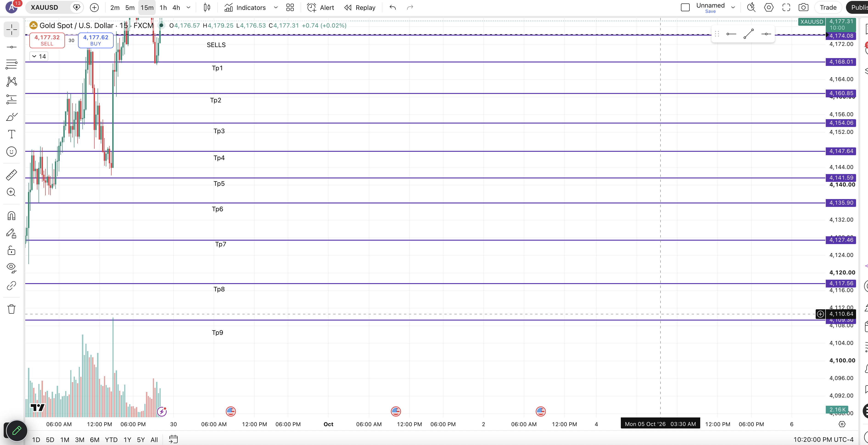Select the crosshair cursor tool

pyautogui.click(x=11, y=30)
